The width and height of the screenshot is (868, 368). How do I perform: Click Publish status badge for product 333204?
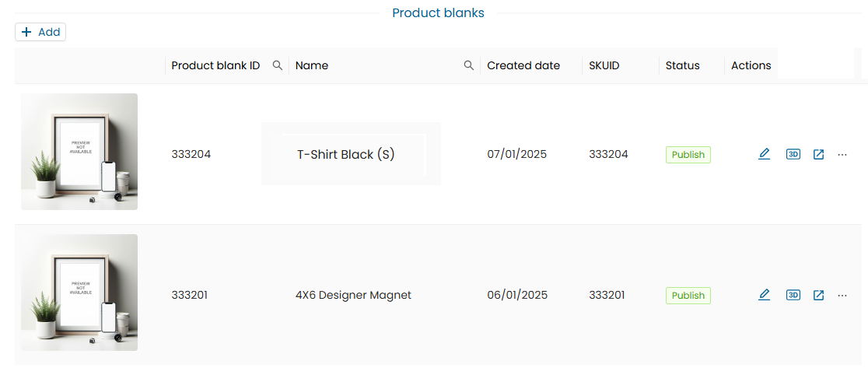[688, 155]
